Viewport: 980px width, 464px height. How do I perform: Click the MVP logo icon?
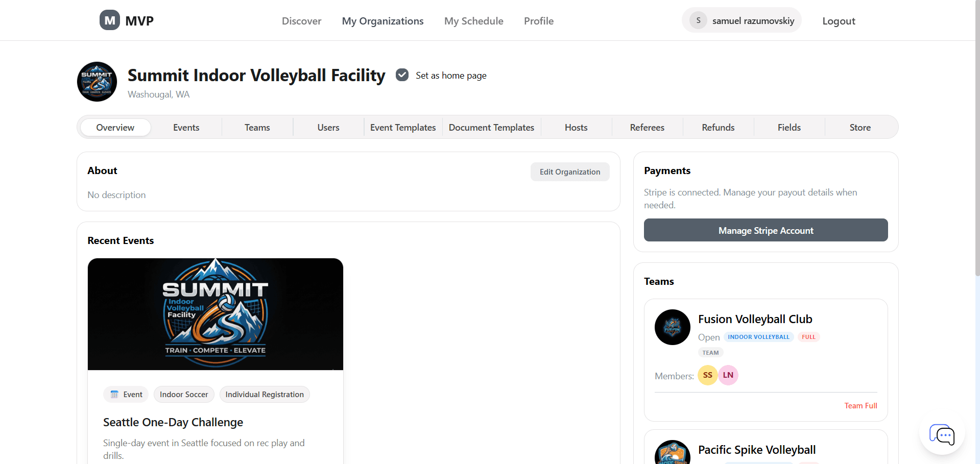pyautogui.click(x=109, y=20)
